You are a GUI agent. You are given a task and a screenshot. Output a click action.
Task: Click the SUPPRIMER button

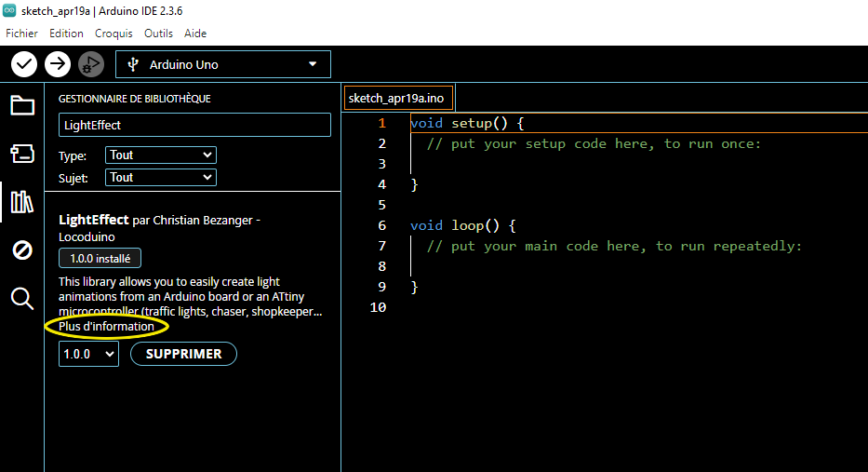pyautogui.click(x=183, y=354)
